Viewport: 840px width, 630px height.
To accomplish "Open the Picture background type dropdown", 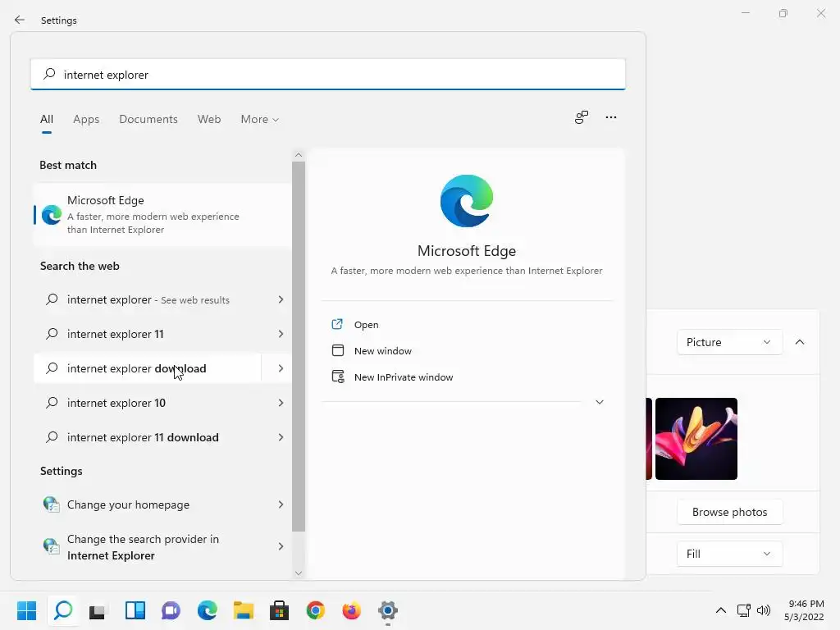I will click(729, 342).
